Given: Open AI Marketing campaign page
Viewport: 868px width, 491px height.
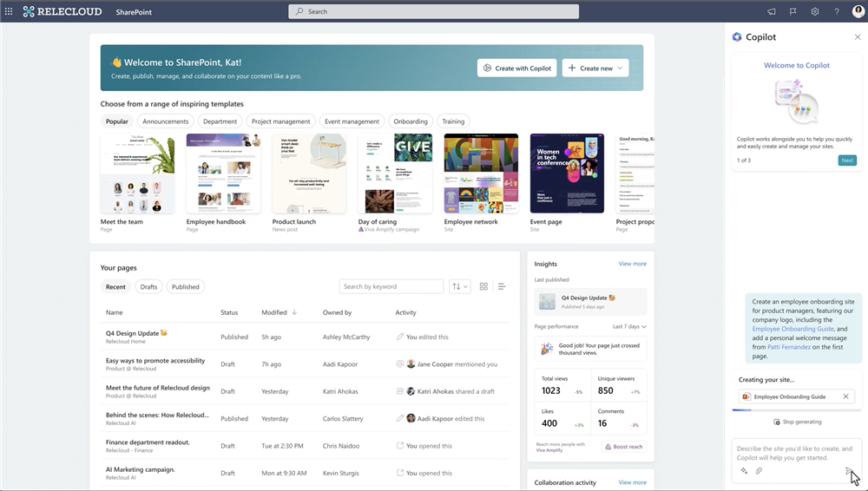Looking at the screenshot, I should pyautogui.click(x=140, y=469).
